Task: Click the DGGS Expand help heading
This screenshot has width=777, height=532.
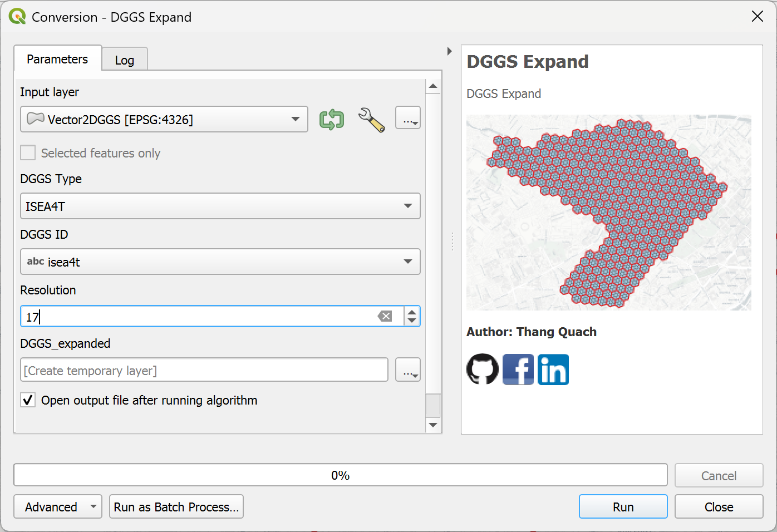Action: tap(528, 61)
